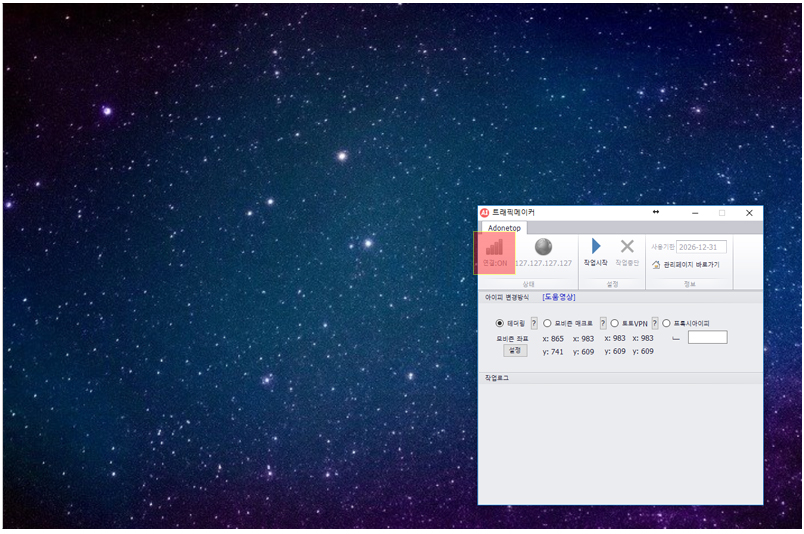Click the 127.127.127.127 IP address text
Image resolution: width=804 pixels, height=534 pixels.
tap(543, 263)
